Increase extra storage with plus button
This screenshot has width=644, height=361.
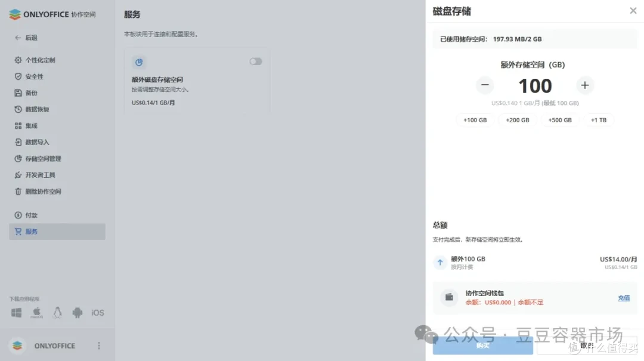585,85
